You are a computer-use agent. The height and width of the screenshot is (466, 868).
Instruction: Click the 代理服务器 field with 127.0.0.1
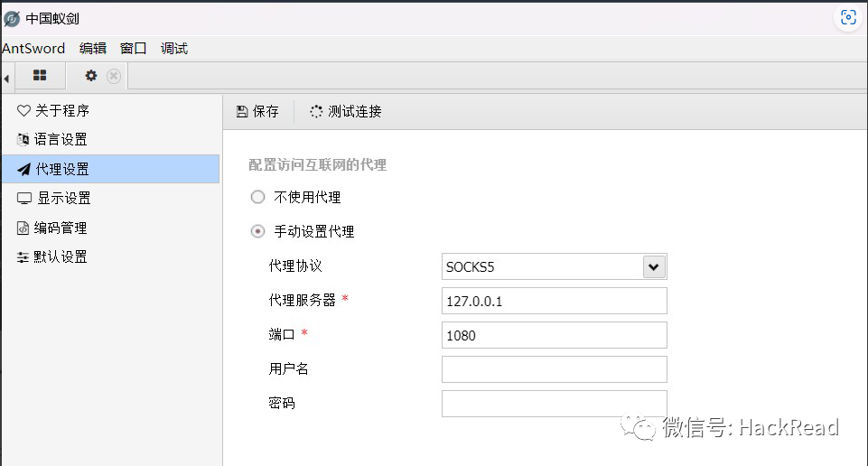554,301
